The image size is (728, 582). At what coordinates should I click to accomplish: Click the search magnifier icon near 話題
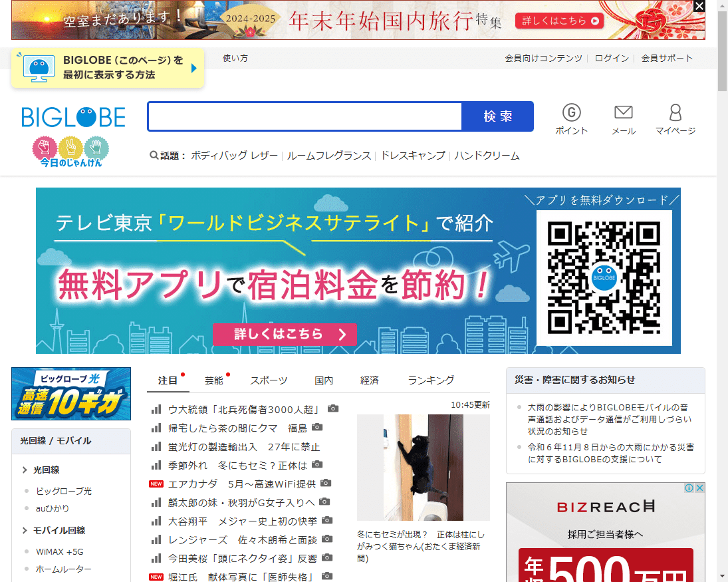coord(154,155)
